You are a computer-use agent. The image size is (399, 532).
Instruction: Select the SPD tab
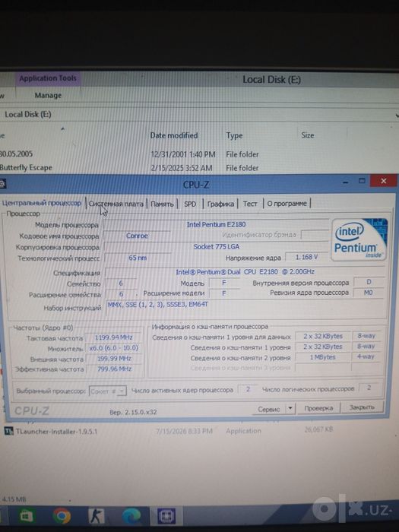pyautogui.click(x=190, y=204)
